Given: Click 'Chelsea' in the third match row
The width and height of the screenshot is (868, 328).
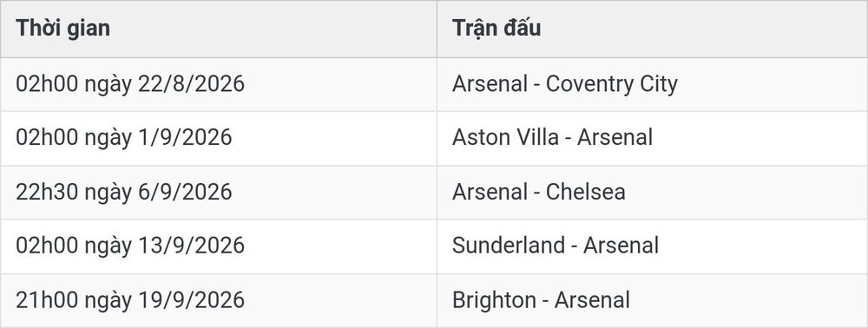Looking at the screenshot, I should click(586, 192).
